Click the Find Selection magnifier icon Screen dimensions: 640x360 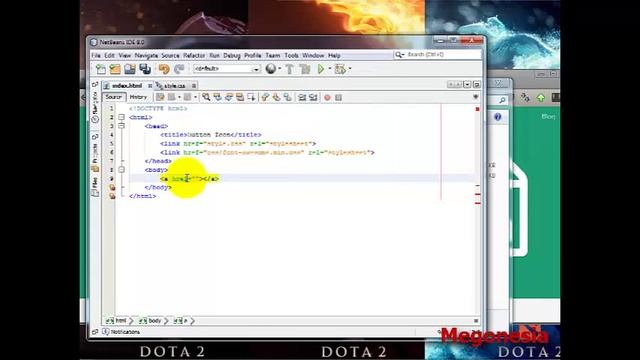(x=206, y=97)
